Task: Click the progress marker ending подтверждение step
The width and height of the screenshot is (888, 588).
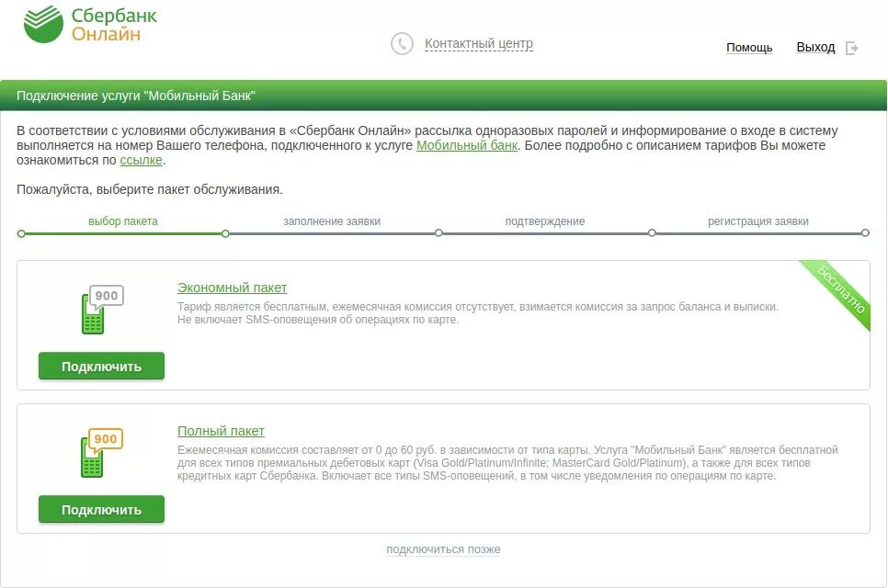Action: [652, 232]
